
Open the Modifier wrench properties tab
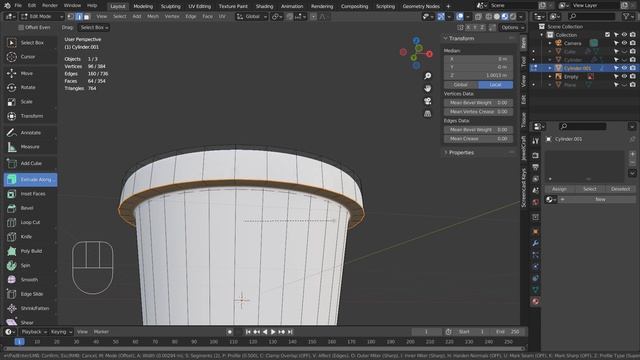point(535,243)
